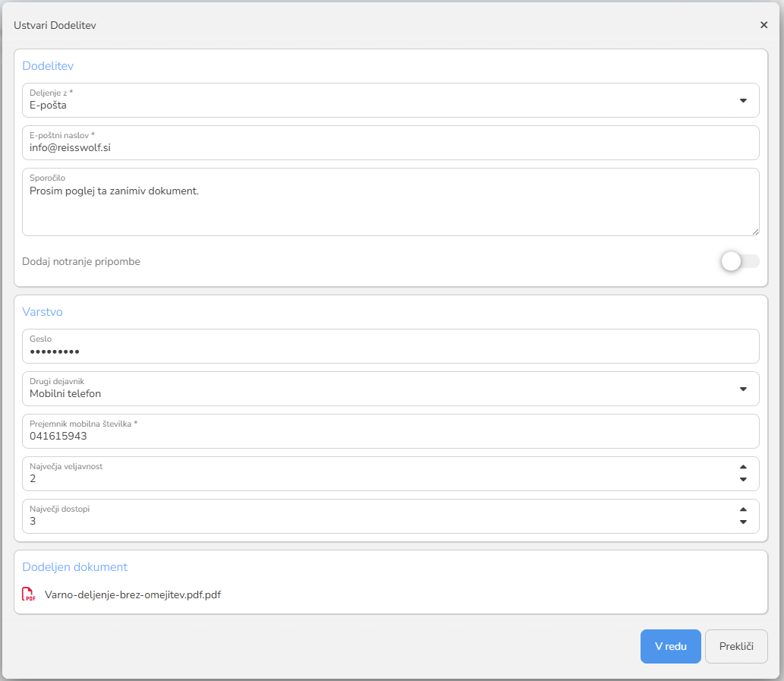
Task: Expand the Drugi dejavnik dropdown
Action: point(391,389)
